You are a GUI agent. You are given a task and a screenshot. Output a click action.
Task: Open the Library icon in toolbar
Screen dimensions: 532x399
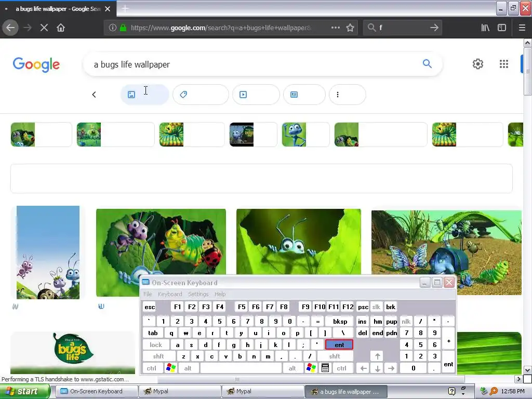(485, 28)
